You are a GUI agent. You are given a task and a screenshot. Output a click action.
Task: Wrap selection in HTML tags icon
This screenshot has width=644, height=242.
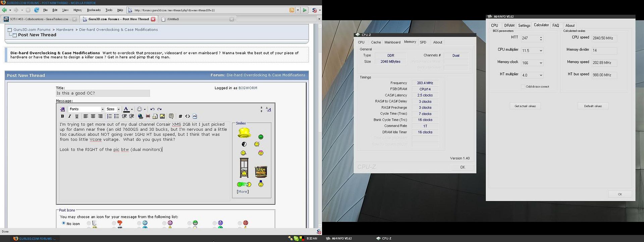(187, 116)
